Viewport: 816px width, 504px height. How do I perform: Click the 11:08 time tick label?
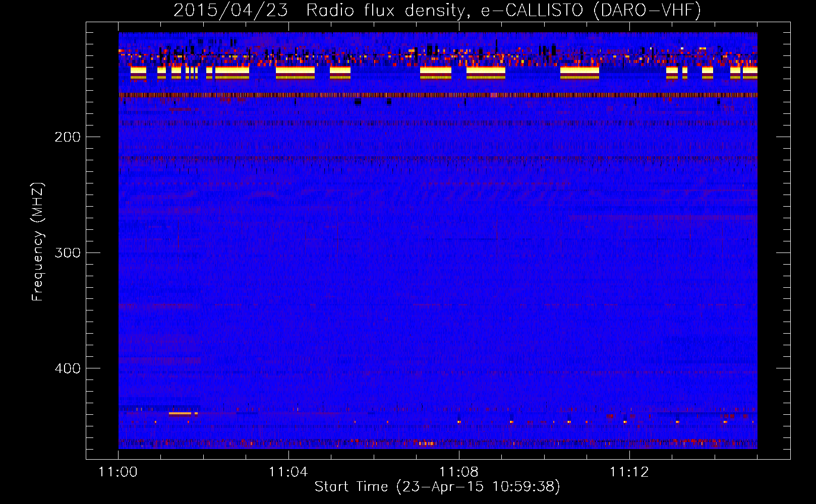tap(459, 472)
